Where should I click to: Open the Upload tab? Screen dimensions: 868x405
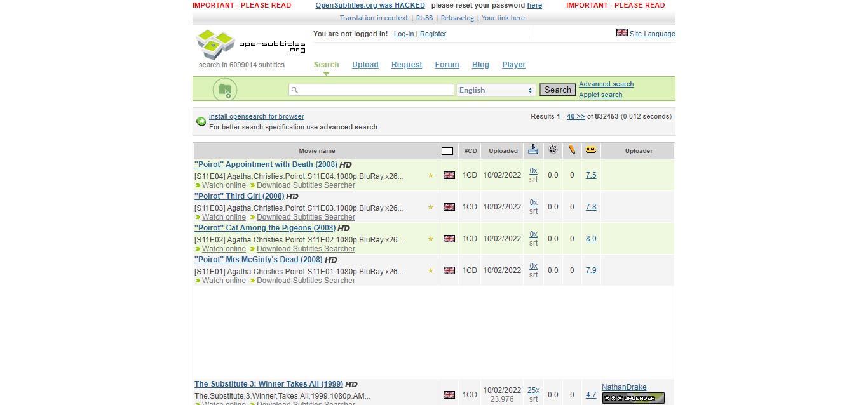click(365, 65)
